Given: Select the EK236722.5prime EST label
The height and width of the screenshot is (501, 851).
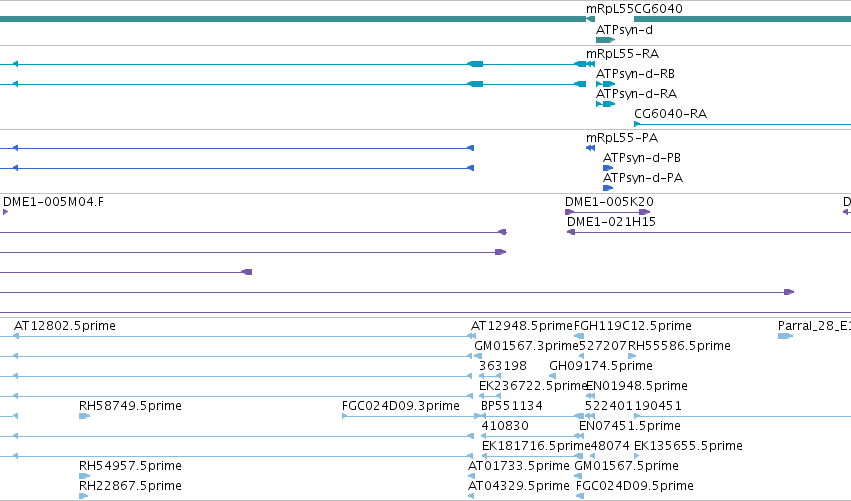Looking at the screenshot, I should 533,386.
